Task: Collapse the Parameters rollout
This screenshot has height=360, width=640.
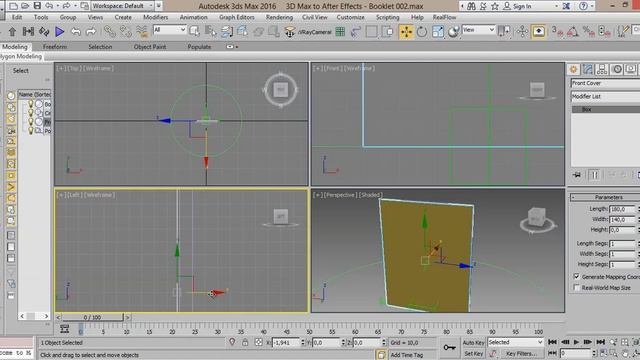Action: click(x=573, y=197)
